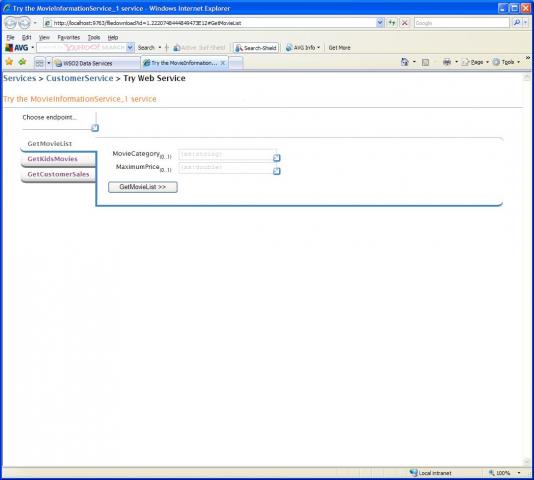
Task: Click the Search-Shield toolbar button
Action: click(256, 48)
